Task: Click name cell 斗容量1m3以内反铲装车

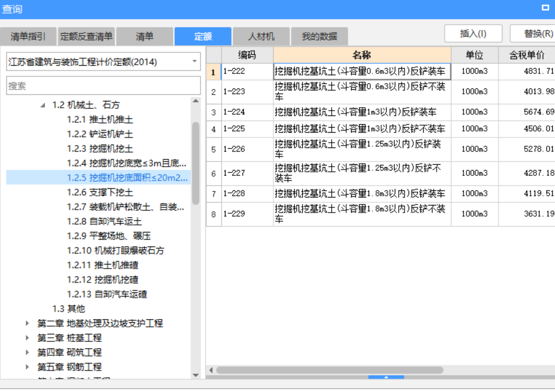Action: pos(361,112)
